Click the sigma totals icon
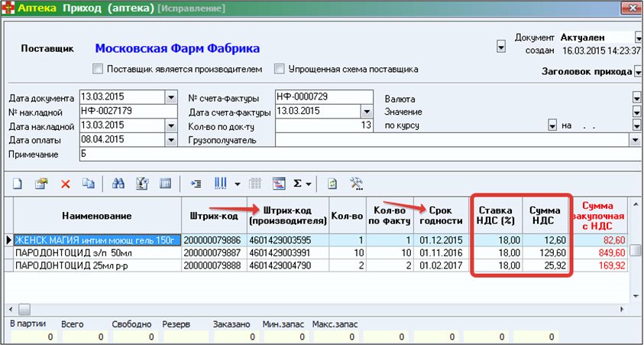Screen dimensions: 644x345 299,184
